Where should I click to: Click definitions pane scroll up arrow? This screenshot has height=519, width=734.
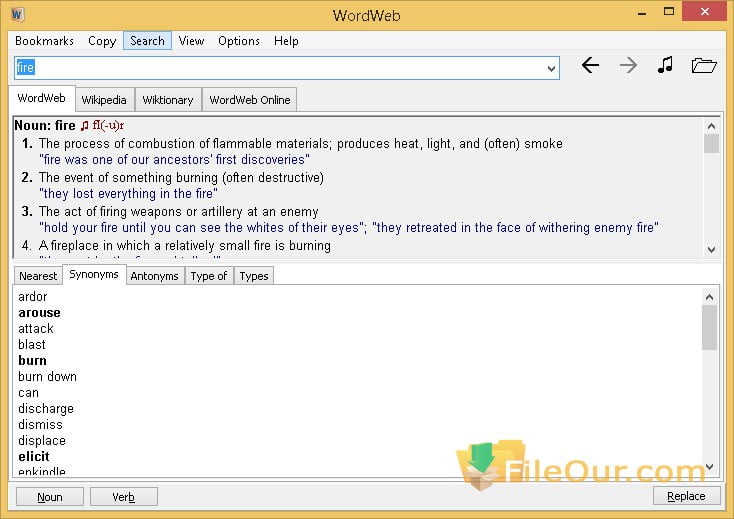coord(712,126)
